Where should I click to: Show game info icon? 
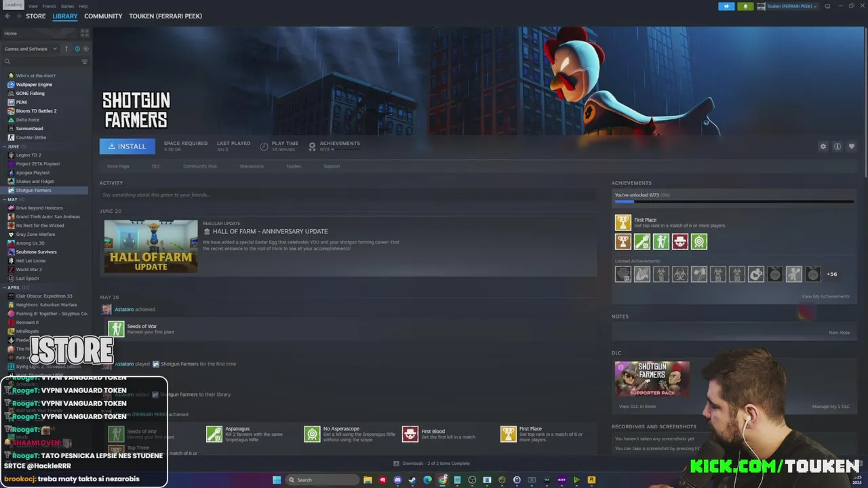coord(837,146)
